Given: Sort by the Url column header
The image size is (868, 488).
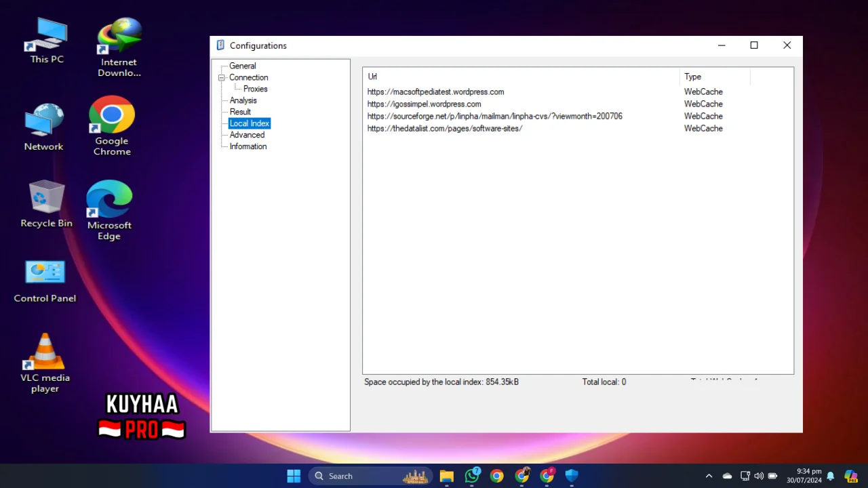Looking at the screenshot, I should [x=521, y=77].
